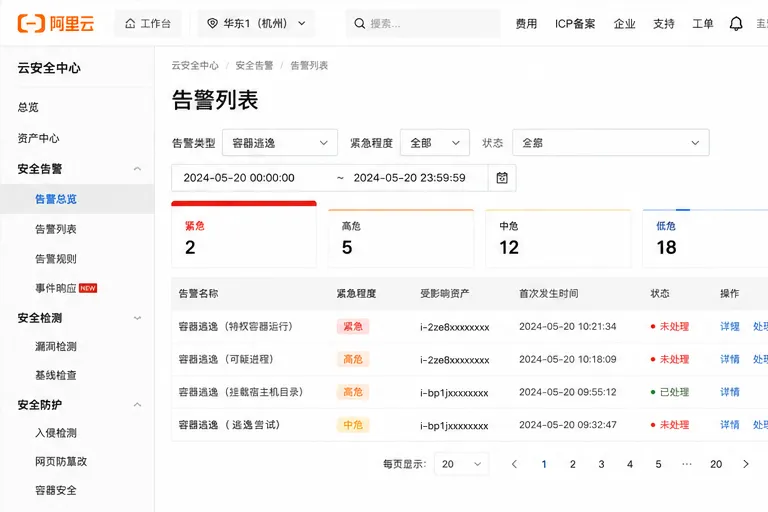Click the region location pin icon

click(212, 24)
